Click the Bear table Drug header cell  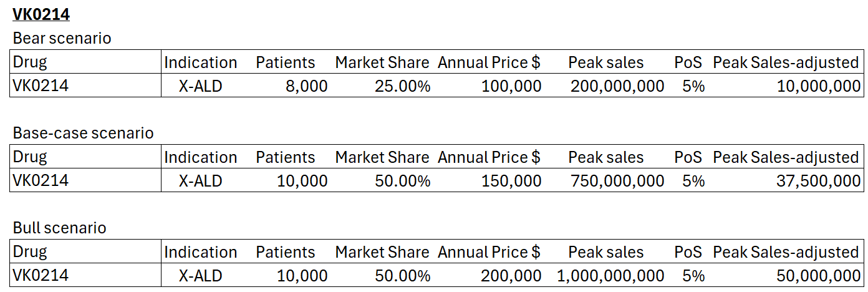(30, 62)
